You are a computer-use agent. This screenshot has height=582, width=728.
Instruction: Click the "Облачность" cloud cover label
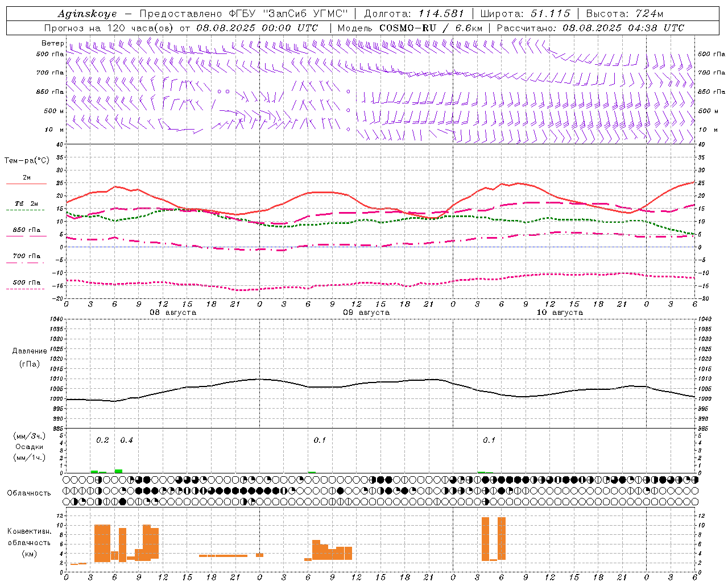29,493
